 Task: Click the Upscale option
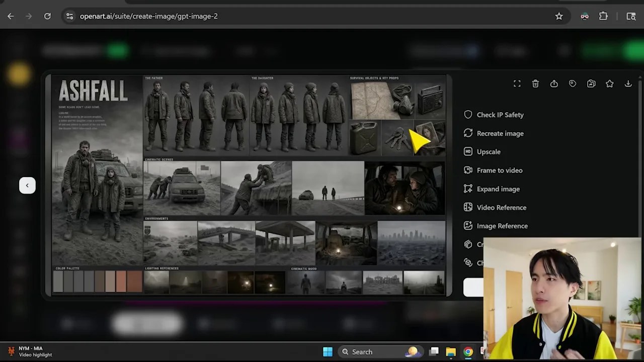click(x=482, y=152)
